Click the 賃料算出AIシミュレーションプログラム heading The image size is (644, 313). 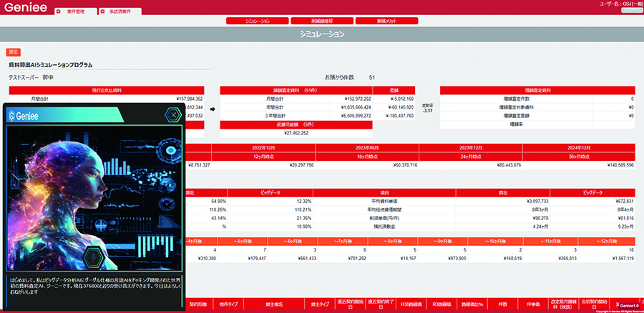point(50,65)
